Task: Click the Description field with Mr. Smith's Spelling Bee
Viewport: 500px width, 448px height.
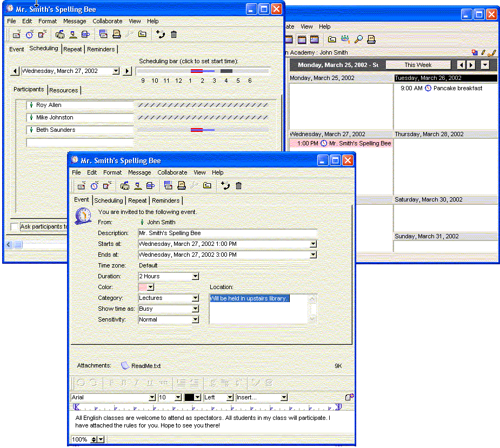Action: pos(227,233)
